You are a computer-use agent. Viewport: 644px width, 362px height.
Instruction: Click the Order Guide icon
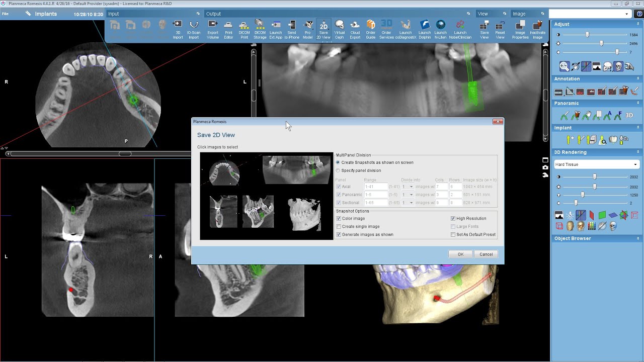pos(371,30)
